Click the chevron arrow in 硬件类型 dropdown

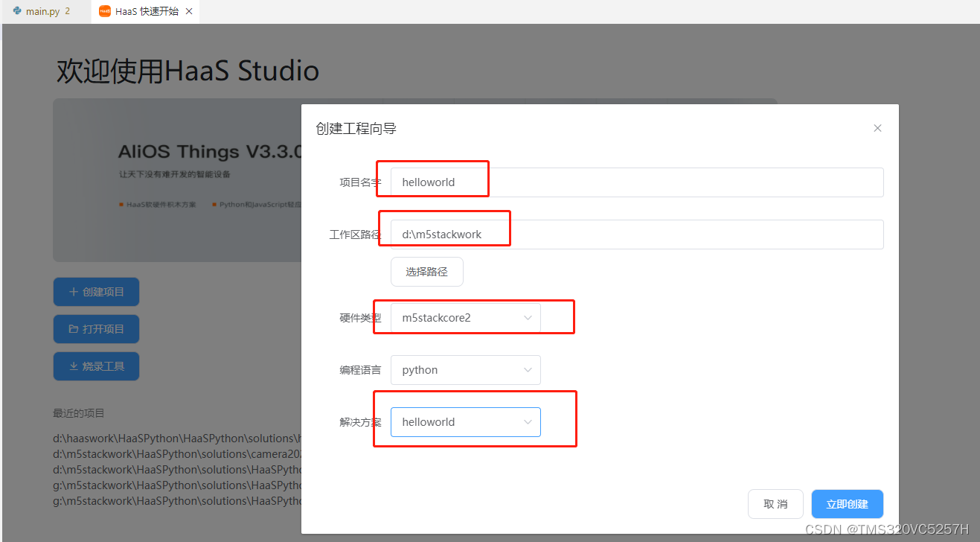pyautogui.click(x=528, y=318)
